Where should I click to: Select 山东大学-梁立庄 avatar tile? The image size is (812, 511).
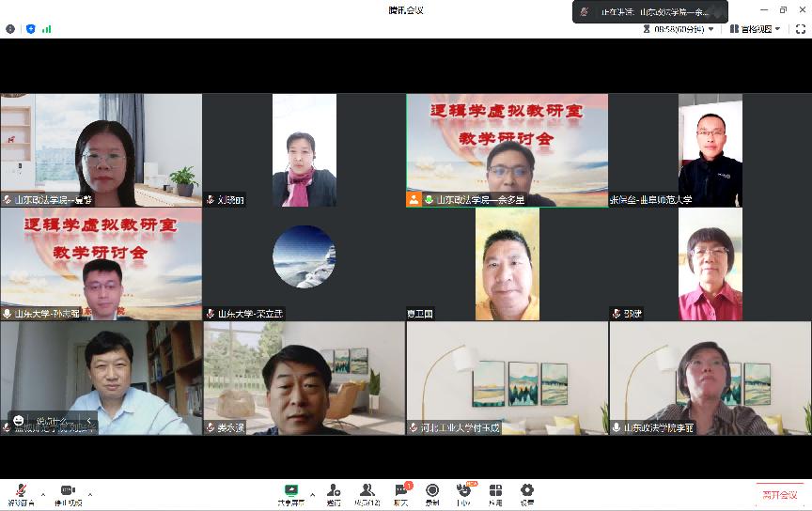tap(304, 256)
